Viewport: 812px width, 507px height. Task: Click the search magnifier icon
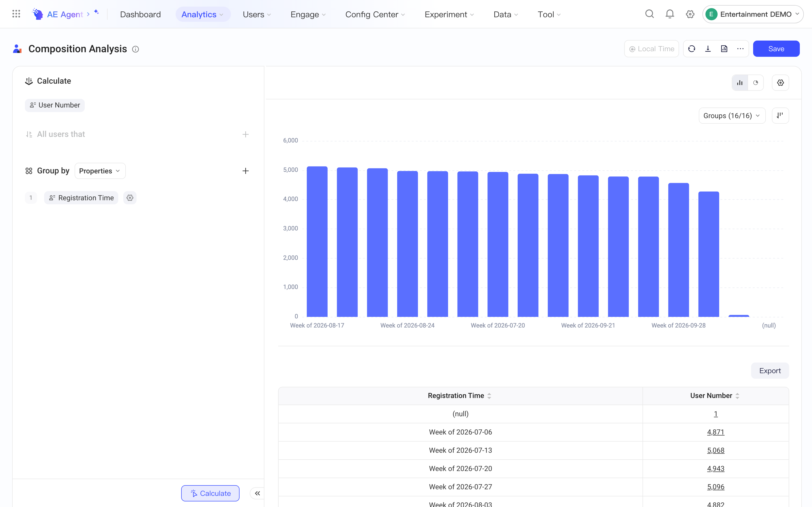pos(650,14)
